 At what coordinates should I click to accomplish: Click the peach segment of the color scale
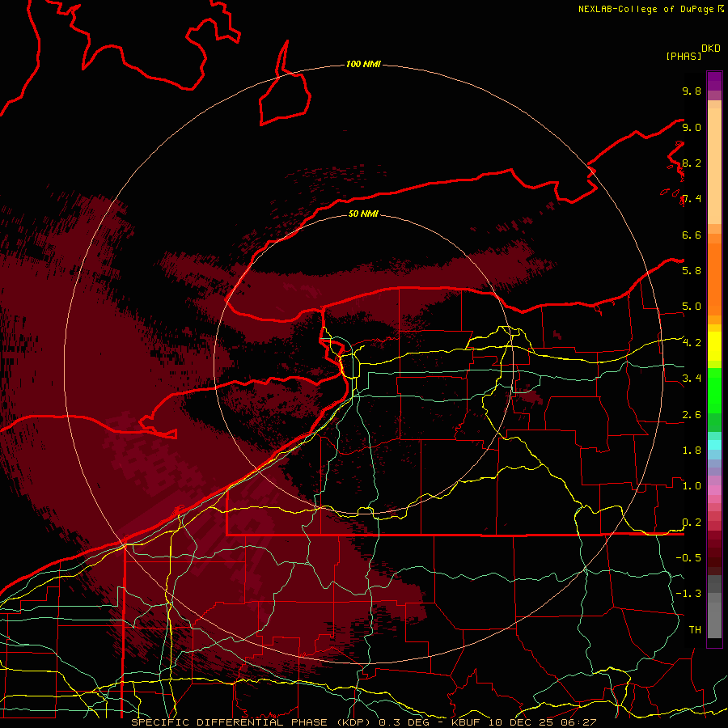pos(714,166)
